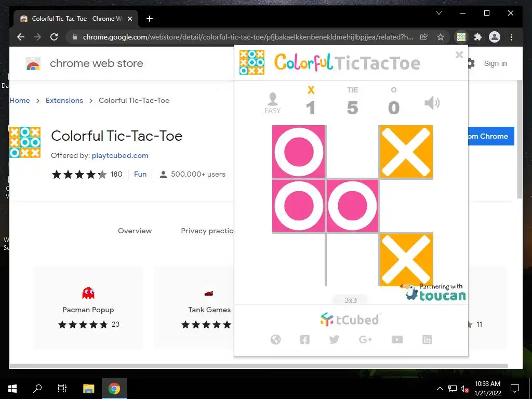Select the Colorful Tic-Tac-Toe browser tab

pyautogui.click(x=76, y=19)
